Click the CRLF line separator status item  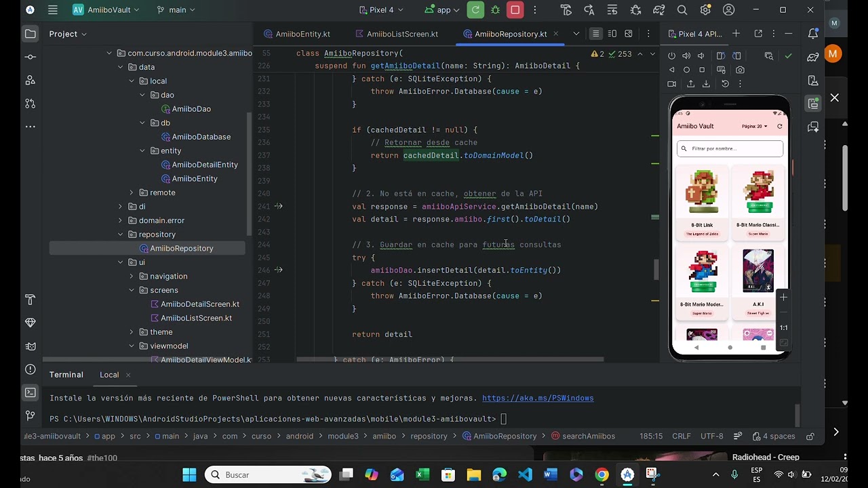[x=682, y=436]
